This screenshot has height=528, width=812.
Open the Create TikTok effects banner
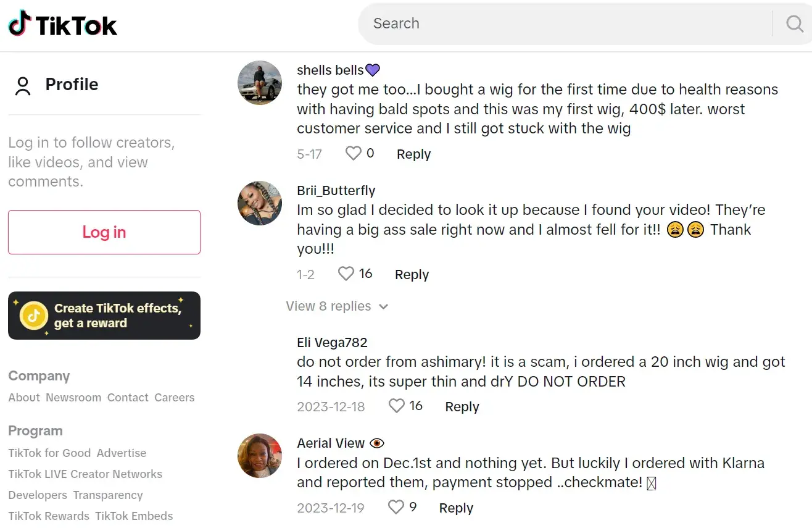click(x=104, y=316)
